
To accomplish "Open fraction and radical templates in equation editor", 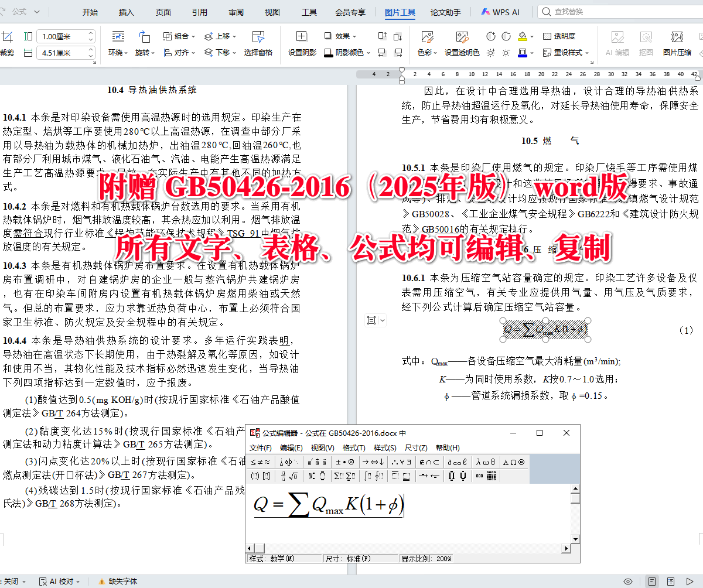I will coord(288,476).
